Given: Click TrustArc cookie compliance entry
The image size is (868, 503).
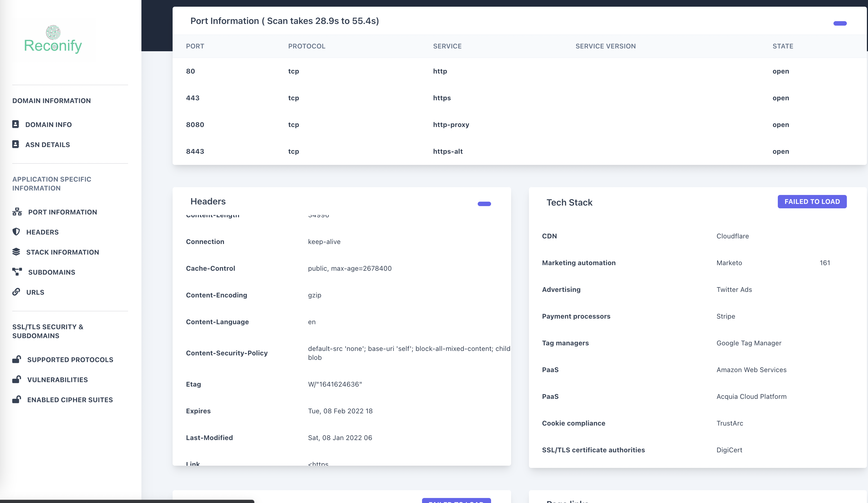Looking at the screenshot, I should [730, 423].
